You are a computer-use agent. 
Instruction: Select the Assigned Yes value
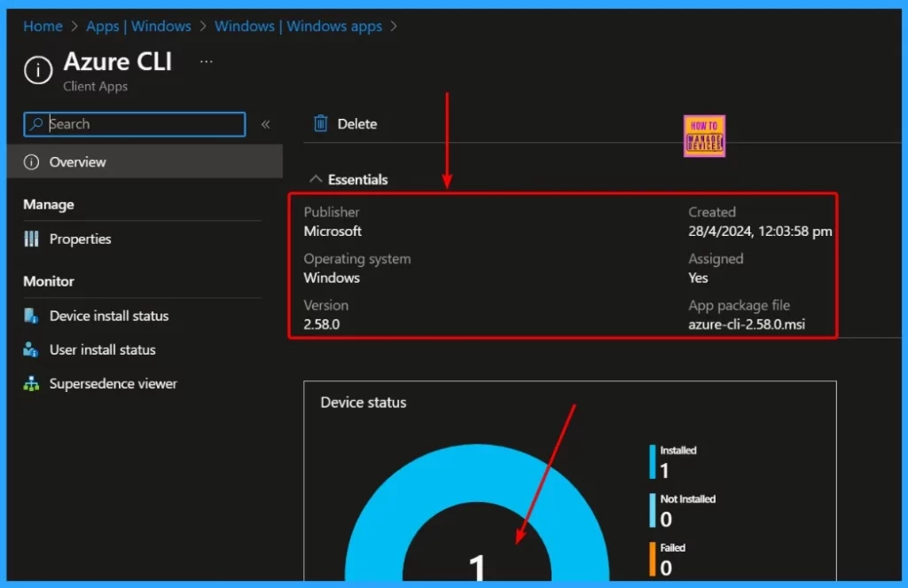pos(698,278)
